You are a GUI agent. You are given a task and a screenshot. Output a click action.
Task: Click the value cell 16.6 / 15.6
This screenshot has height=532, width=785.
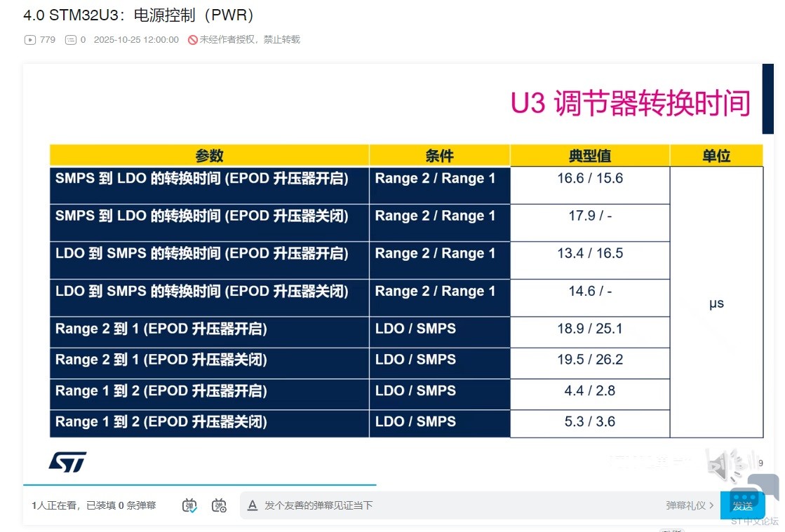[x=590, y=185]
